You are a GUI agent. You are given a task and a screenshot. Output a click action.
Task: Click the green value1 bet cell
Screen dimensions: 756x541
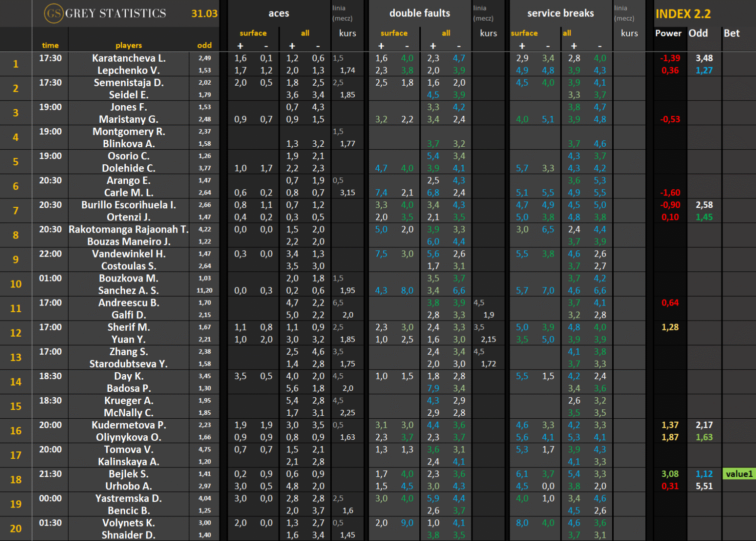[x=739, y=474]
